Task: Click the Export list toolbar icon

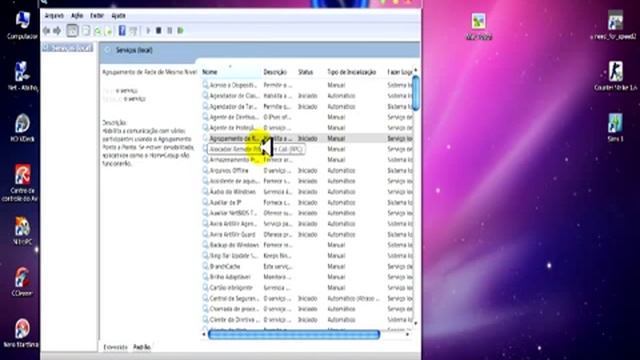Action: (109, 31)
